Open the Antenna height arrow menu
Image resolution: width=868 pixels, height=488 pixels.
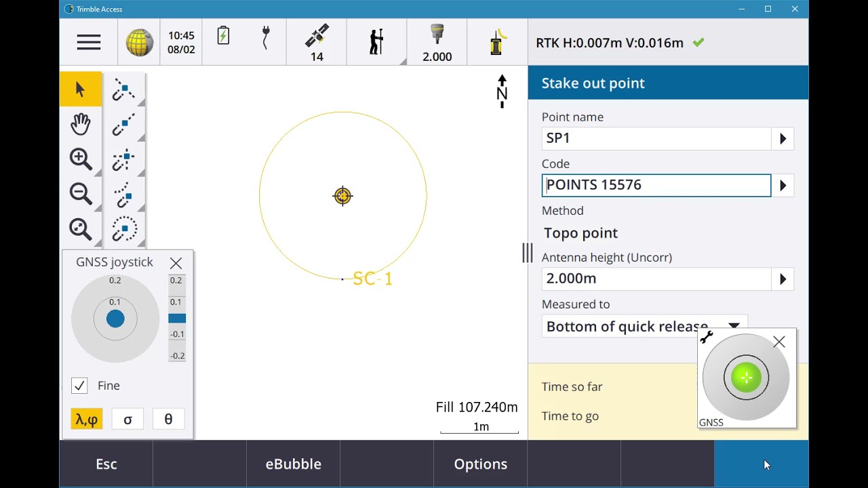(783, 279)
